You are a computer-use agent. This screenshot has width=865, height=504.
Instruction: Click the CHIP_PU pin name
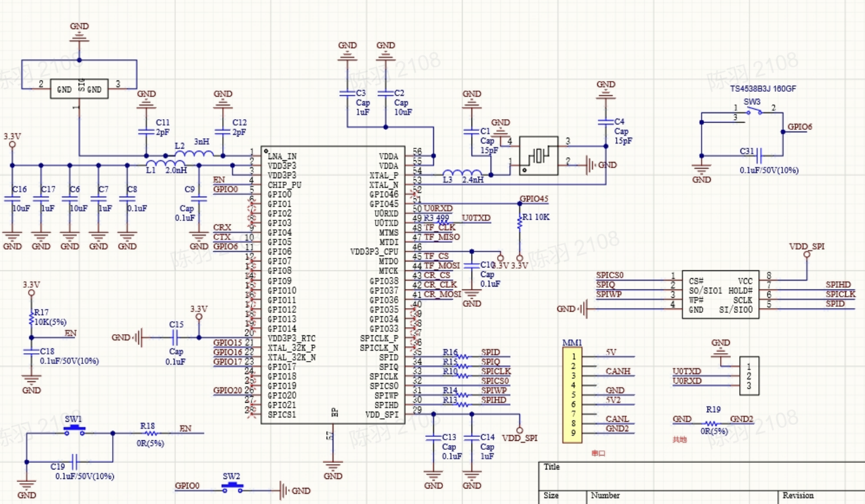284,185
